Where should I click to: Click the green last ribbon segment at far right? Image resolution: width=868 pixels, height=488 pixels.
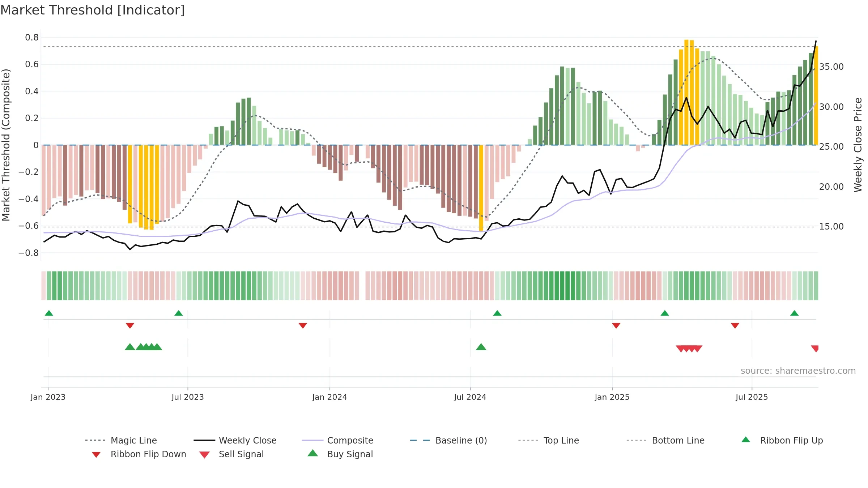[816, 286]
